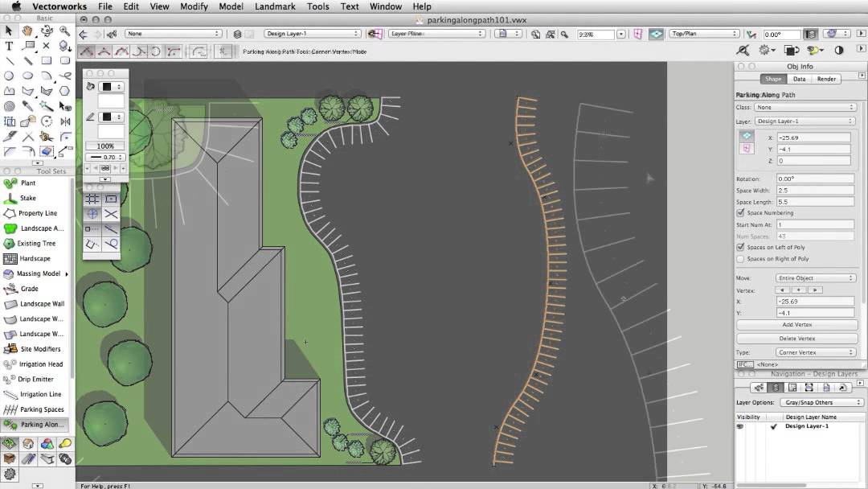Image resolution: width=868 pixels, height=489 pixels.
Task: Toggle the snap to grid button
Action: tap(92, 199)
